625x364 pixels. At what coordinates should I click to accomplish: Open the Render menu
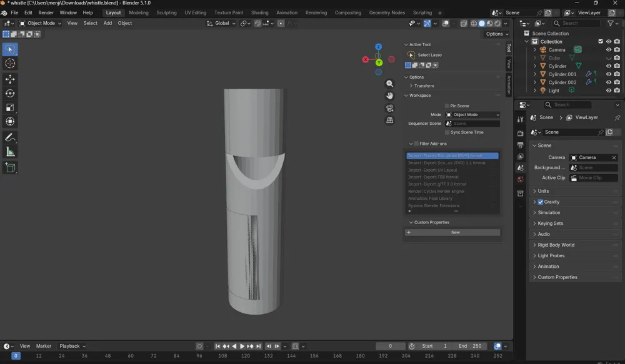point(46,12)
